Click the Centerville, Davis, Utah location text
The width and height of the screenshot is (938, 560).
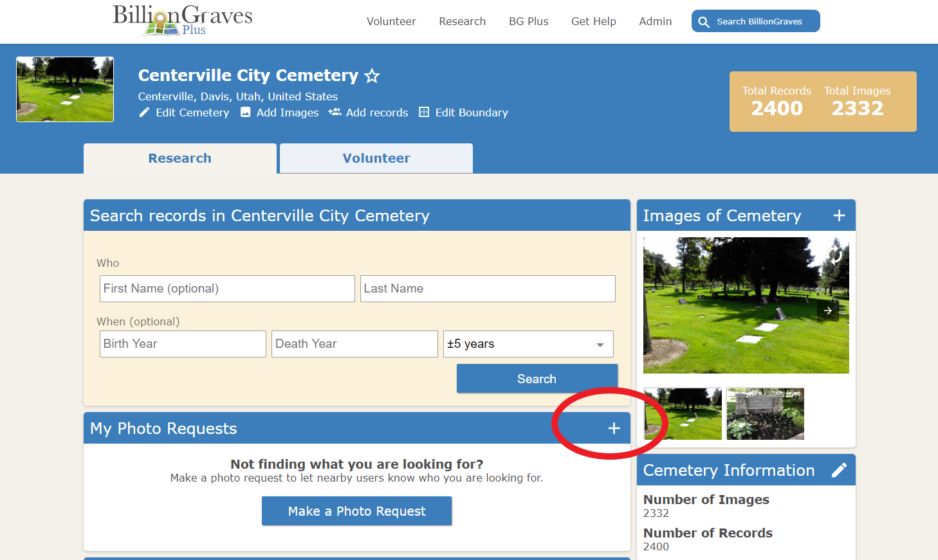point(238,96)
